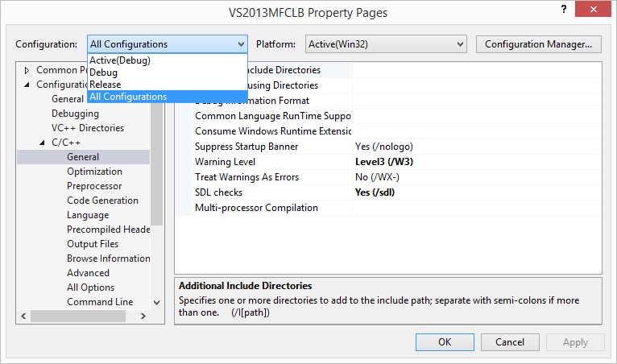Viewport: 617px width, 364px height.
Task: Open Configuration Manager dialog
Action: (538, 44)
